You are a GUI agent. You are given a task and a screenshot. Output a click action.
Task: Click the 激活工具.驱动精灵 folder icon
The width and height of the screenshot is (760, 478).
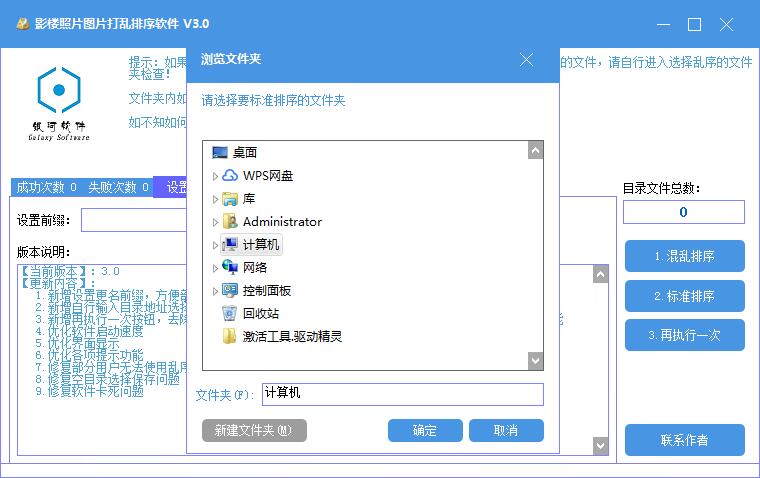pyautogui.click(x=230, y=336)
